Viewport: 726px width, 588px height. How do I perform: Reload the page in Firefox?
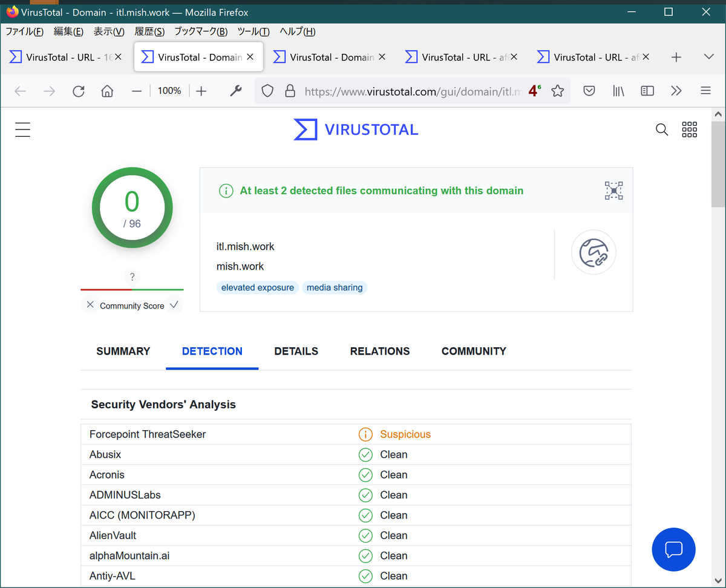78,91
